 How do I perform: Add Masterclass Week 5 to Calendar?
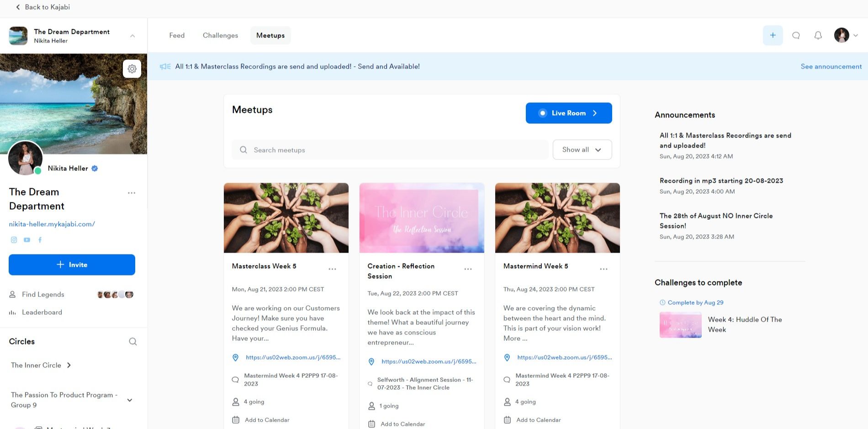(267, 420)
